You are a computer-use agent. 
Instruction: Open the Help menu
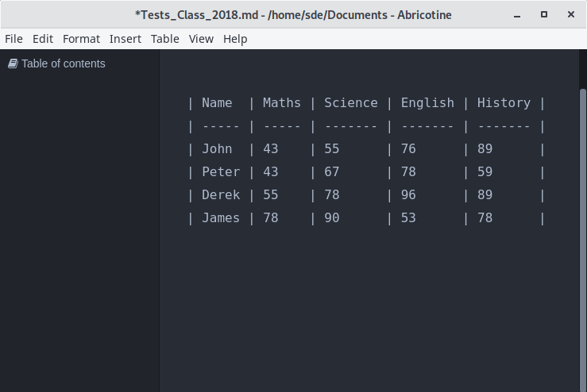(235, 39)
